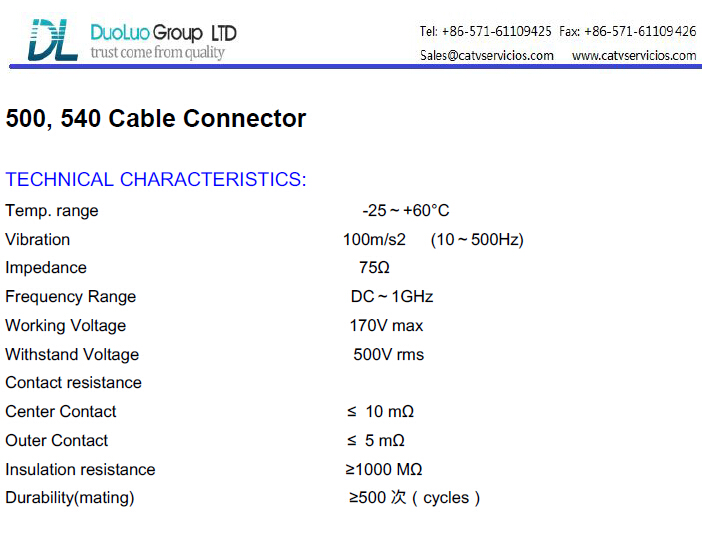Image resolution: width=702 pixels, height=556 pixels.
Task: Click the '≤ 5 mΩ' outer contact value
Action: 376,441
